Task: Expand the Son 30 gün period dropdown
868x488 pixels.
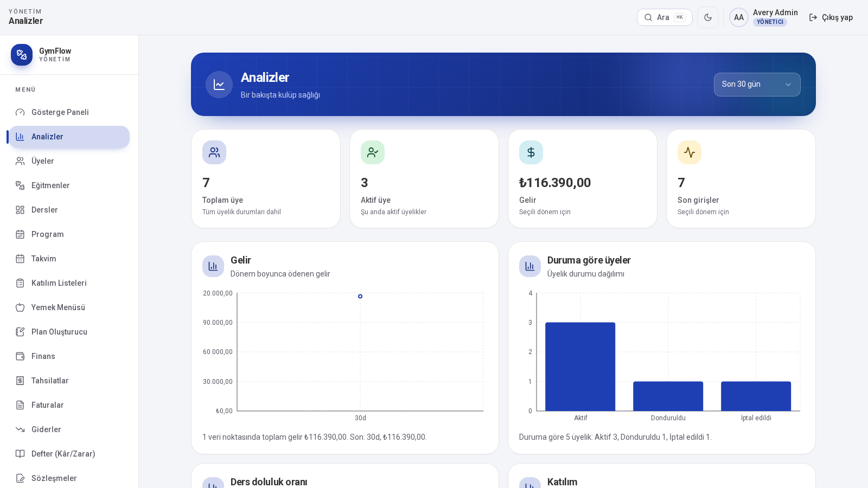Action: click(757, 85)
